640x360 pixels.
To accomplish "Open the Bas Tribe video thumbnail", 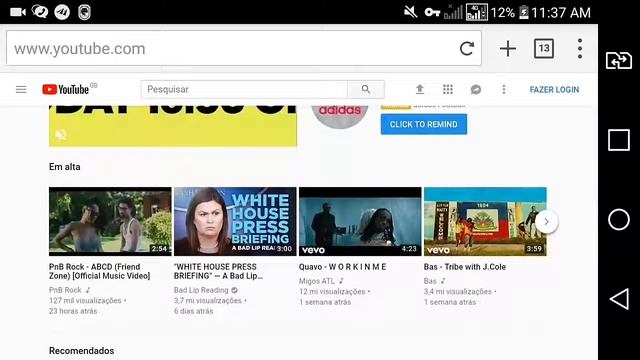I will [485, 222].
